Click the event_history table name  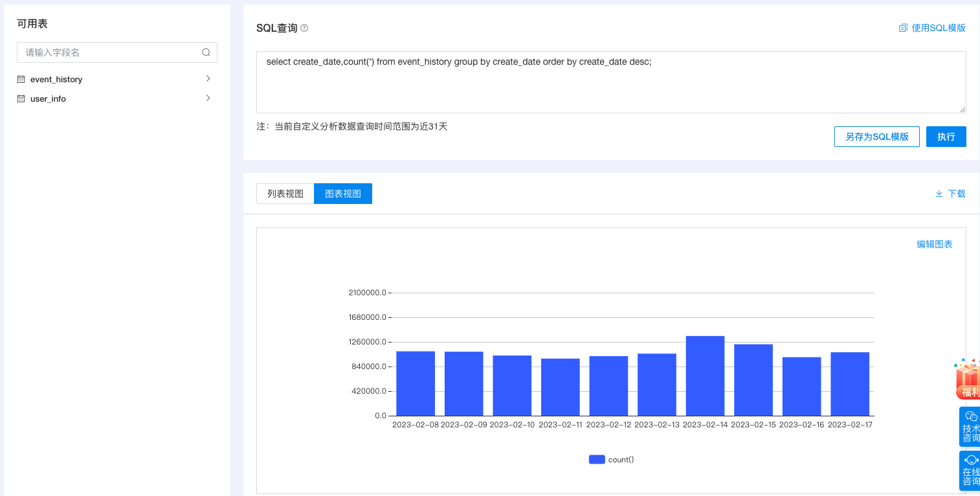pyautogui.click(x=56, y=79)
